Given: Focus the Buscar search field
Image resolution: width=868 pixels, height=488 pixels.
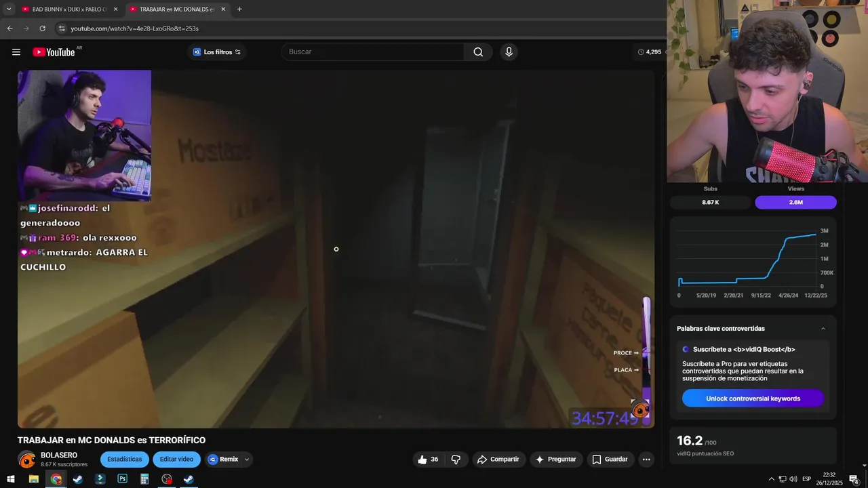Looking at the screenshot, I should click(373, 52).
